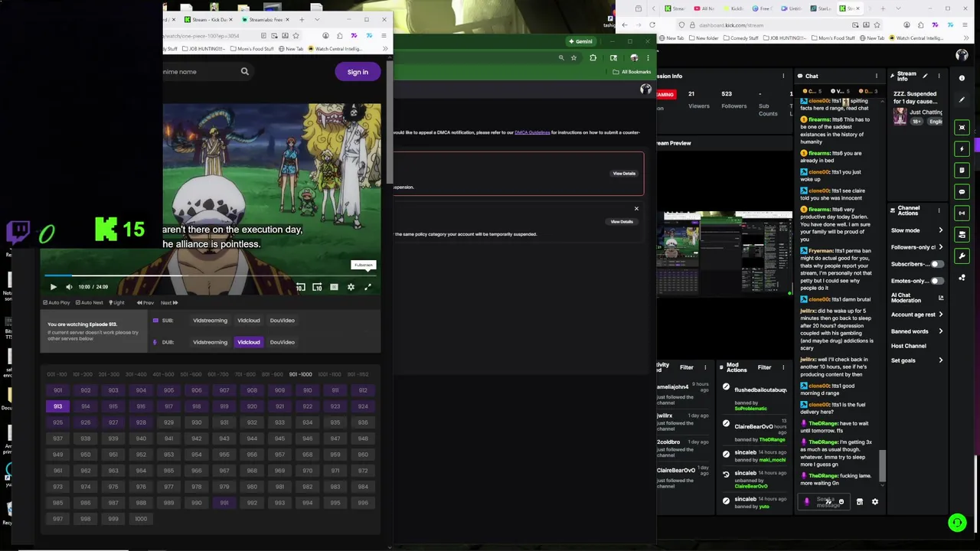
Task: Click View Details on first DMCA notice
Action: click(624, 174)
